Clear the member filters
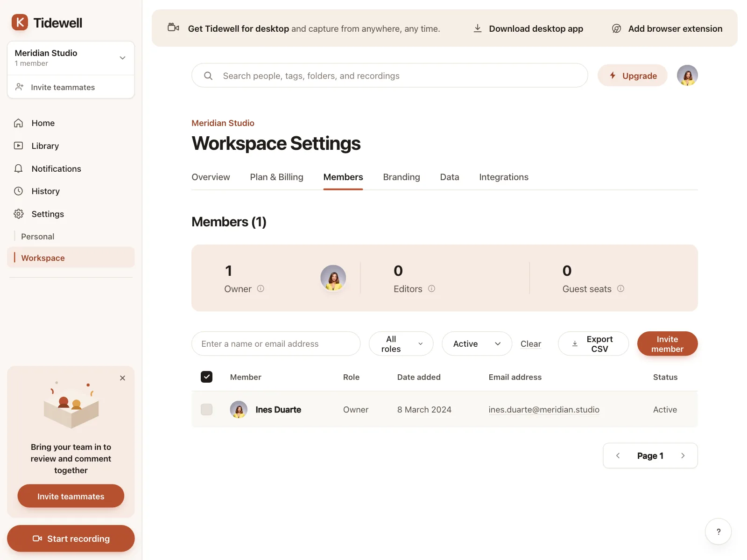Image resolution: width=747 pixels, height=560 pixels. pos(531,343)
